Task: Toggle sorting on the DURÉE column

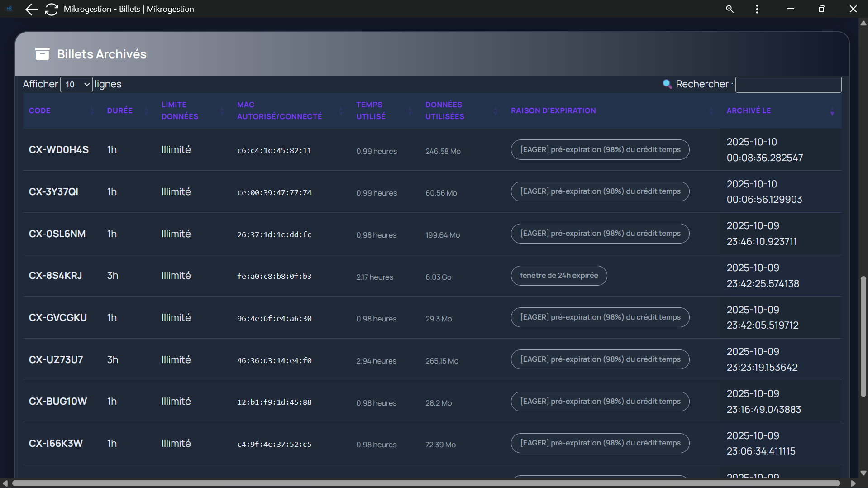Action: click(146, 110)
